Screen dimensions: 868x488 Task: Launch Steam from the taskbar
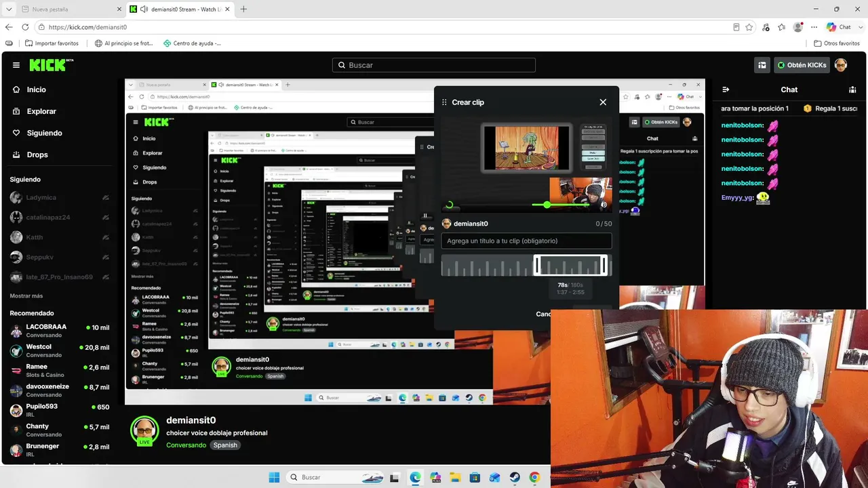point(515,477)
